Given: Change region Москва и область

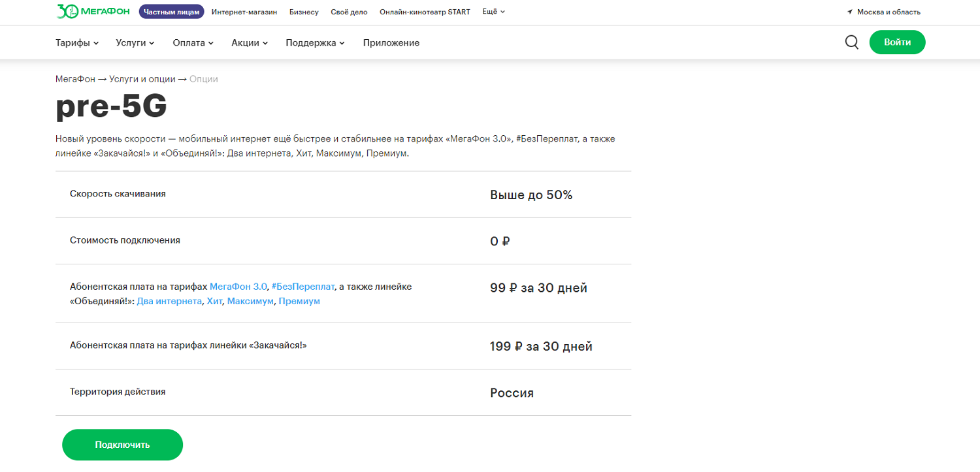Looking at the screenshot, I should pyautogui.click(x=889, y=12).
